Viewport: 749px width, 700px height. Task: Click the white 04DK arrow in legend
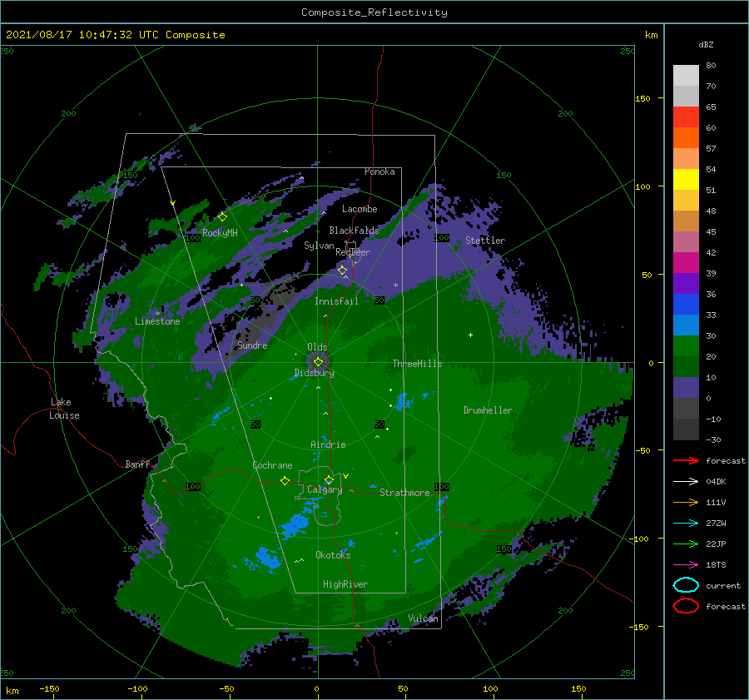pyautogui.click(x=686, y=482)
